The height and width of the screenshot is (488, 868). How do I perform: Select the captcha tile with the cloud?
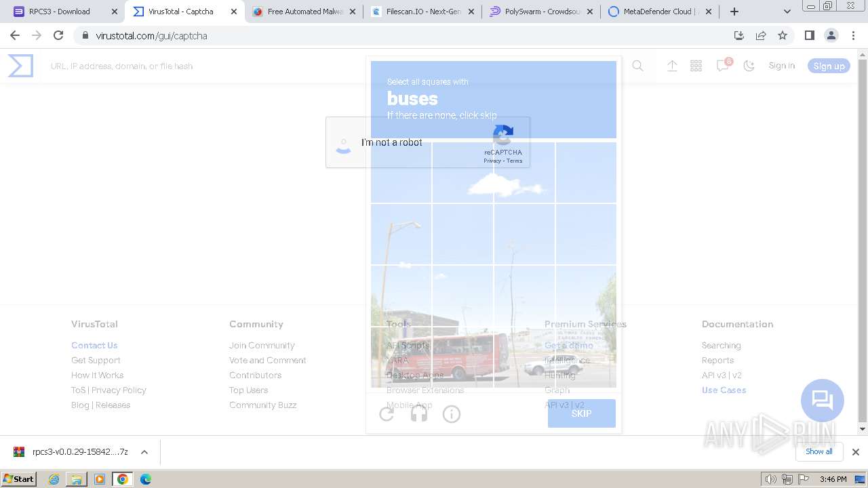pos(524,173)
